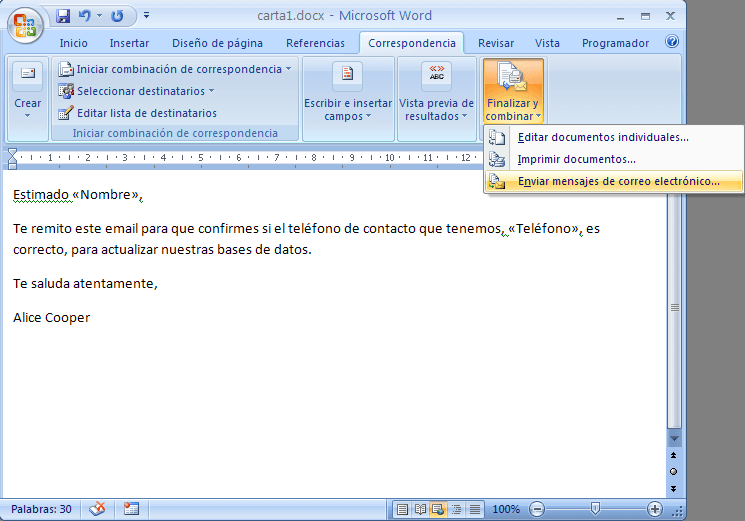
Task: Click the Escribir e insertar campos icon
Action: click(x=348, y=75)
